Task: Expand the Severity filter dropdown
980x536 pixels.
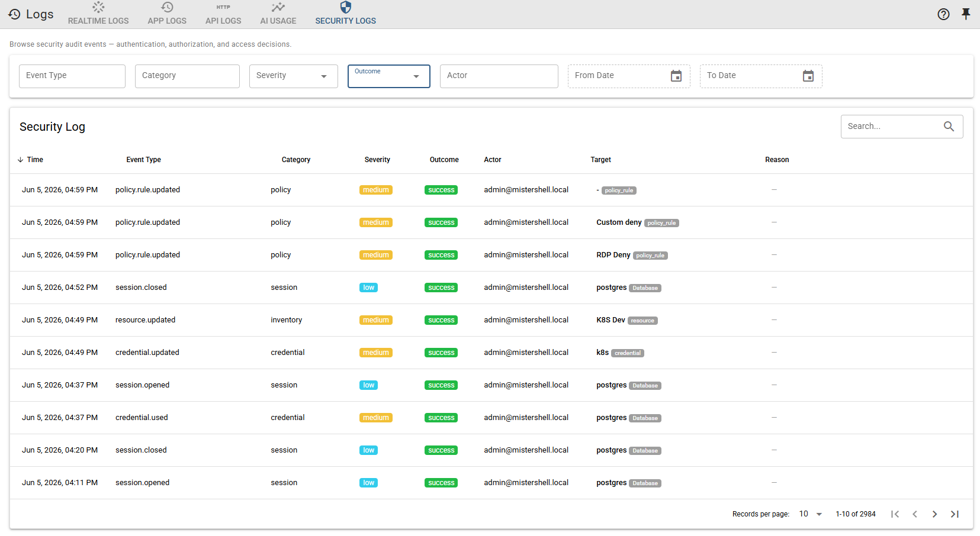Action: (294, 76)
